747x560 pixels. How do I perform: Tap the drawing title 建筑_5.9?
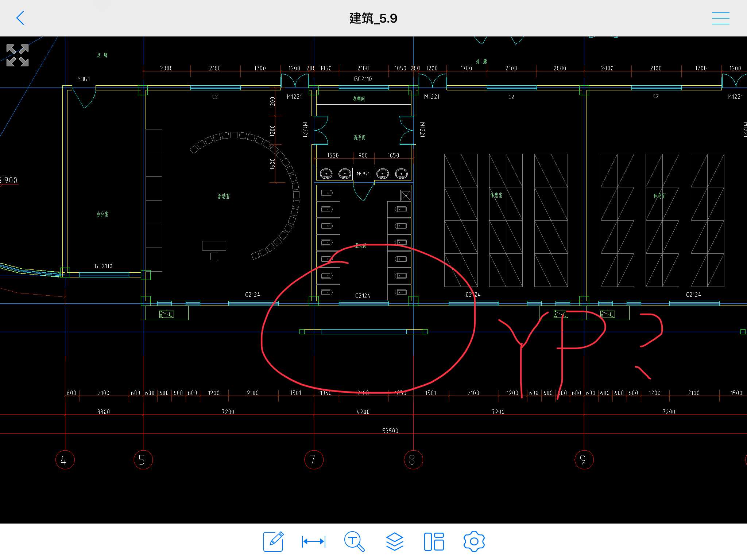pos(373,18)
